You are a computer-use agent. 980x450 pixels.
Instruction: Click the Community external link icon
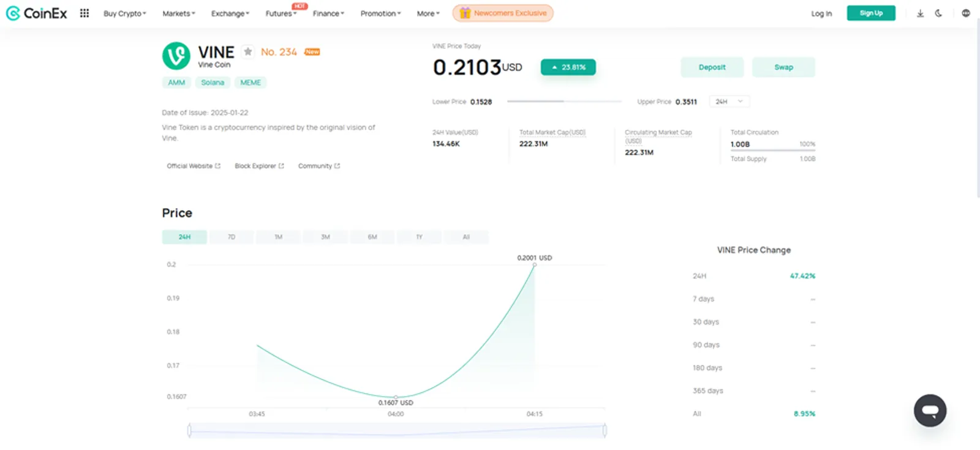pos(337,166)
